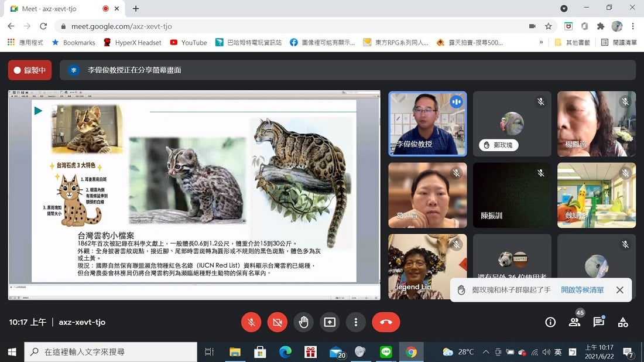The image size is (644, 362).
Task: Click the system clock showing 上午 10:17
Action: coord(600,352)
